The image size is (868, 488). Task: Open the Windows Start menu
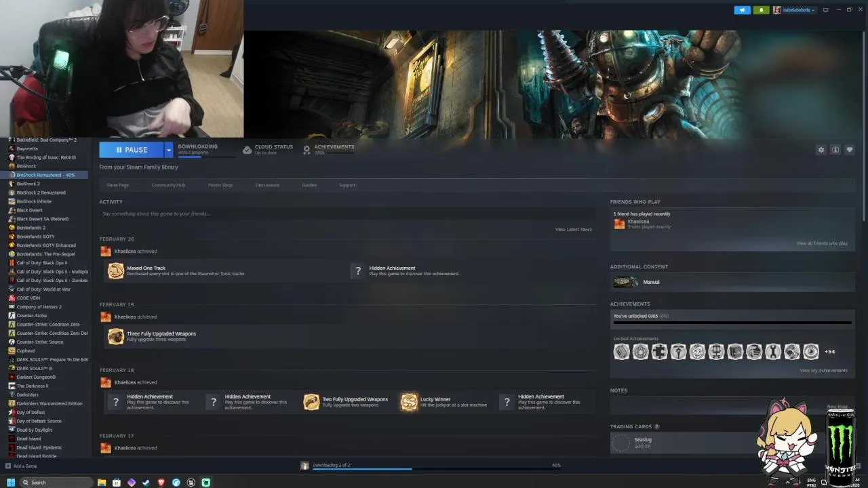pos(10,483)
